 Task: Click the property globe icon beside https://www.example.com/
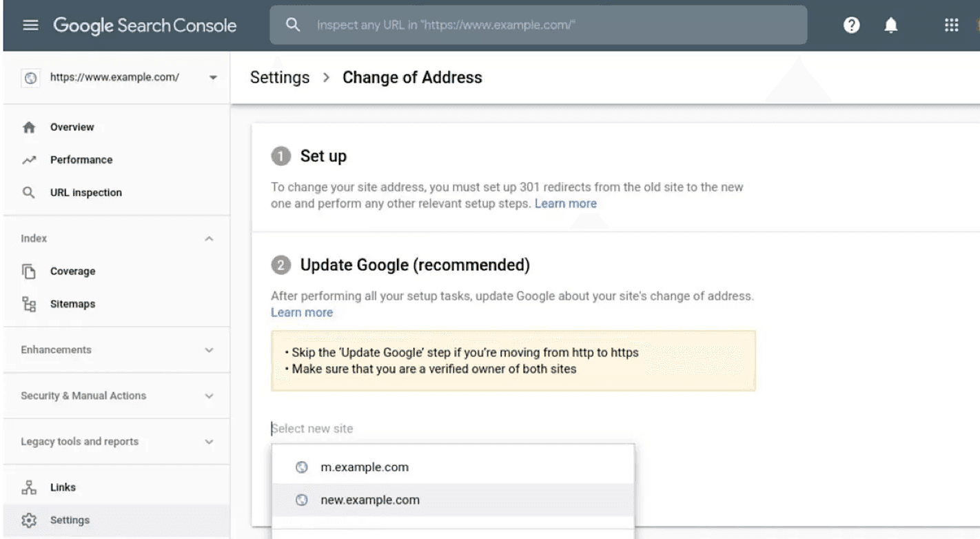(x=30, y=78)
